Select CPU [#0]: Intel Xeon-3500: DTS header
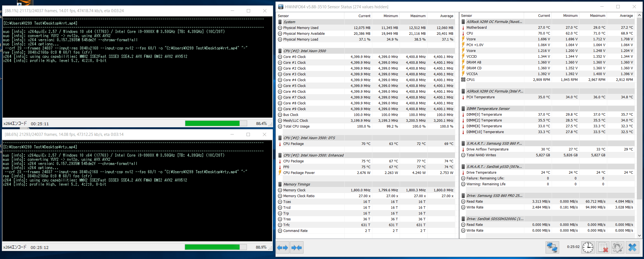The height and width of the screenshot is (259, 644). pyautogui.click(x=309, y=138)
